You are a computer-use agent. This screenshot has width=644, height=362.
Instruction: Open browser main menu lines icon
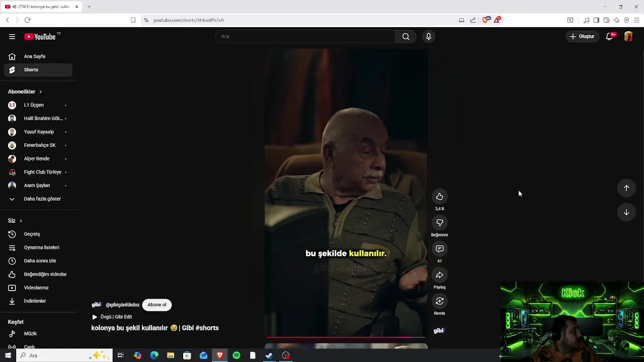pos(637,20)
